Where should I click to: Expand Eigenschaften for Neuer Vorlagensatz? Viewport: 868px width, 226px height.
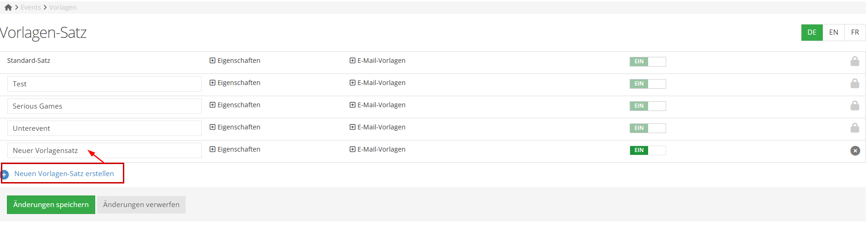[235, 149]
